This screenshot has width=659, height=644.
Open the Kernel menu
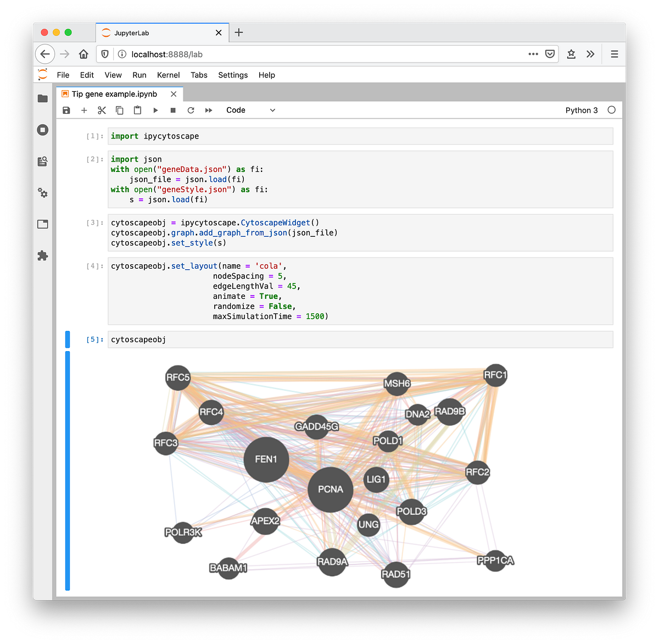click(x=168, y=75)
